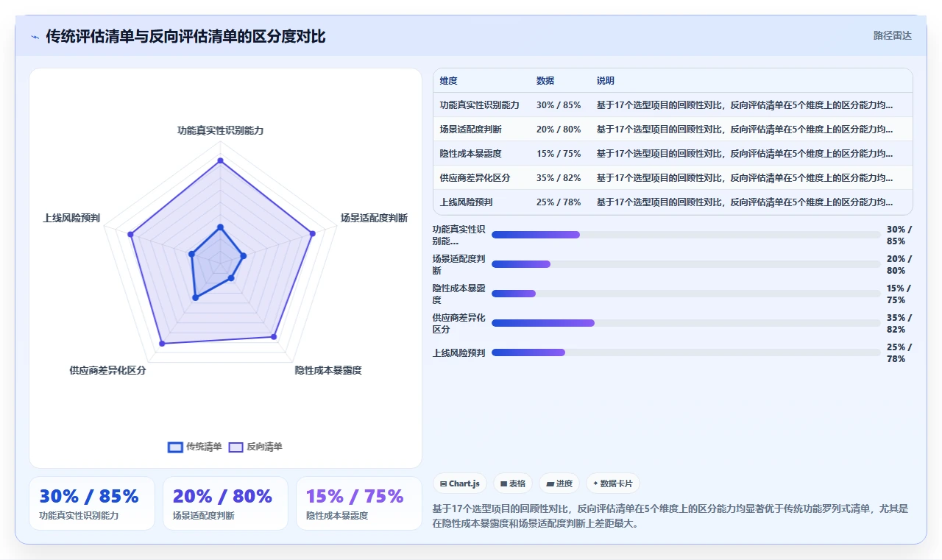Toggle the 反向清单 legend entry

[x=255, y=447]
